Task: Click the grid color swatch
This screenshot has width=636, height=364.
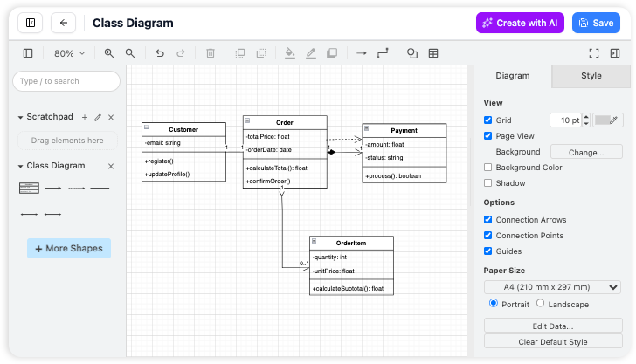Action: [608, 120]
